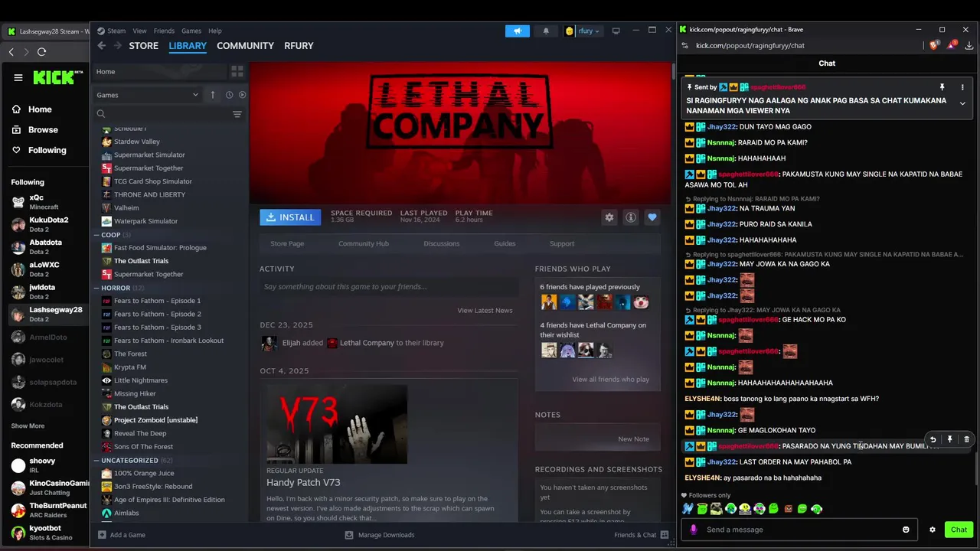Click View Latest News link
Viewport: 980px width, 551px height.
(x=485, y=310)
